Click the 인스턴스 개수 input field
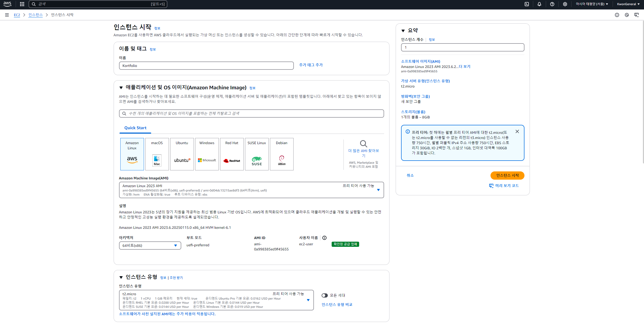644x323 pixels. (462, 47)
